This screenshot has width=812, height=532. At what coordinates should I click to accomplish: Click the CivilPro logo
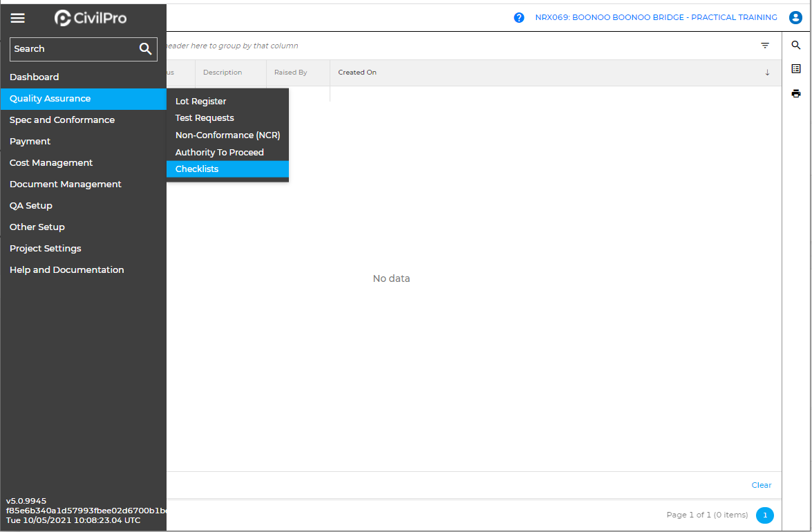(91, 18)
